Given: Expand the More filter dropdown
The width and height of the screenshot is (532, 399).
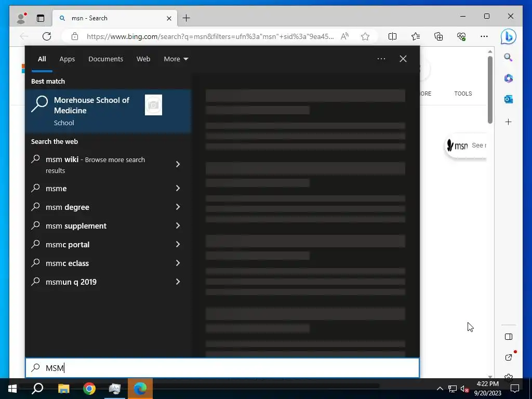Looking at the screenshot, I should click(176, 59).
